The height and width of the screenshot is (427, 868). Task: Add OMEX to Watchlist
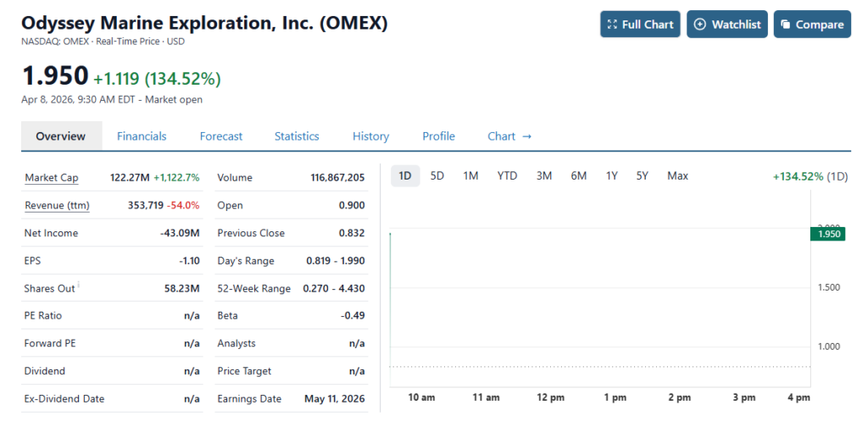click(x=727, y=25)
